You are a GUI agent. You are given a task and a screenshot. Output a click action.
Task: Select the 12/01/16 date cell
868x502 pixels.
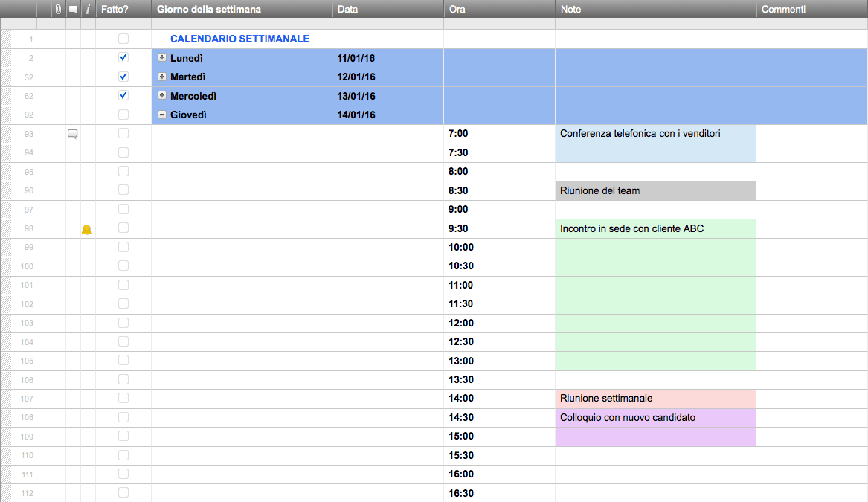point(388,77)
